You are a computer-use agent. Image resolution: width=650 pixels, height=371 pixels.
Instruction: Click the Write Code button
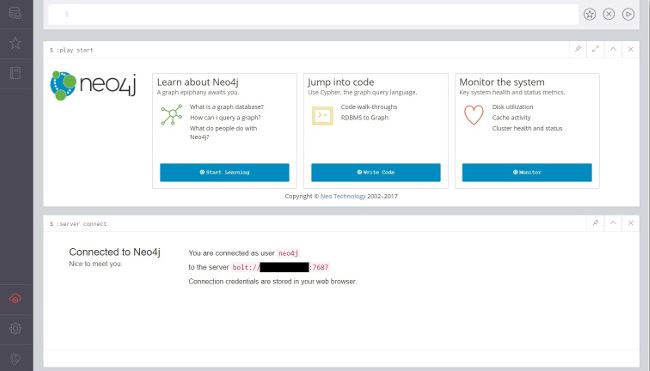[x=376, y=172]
